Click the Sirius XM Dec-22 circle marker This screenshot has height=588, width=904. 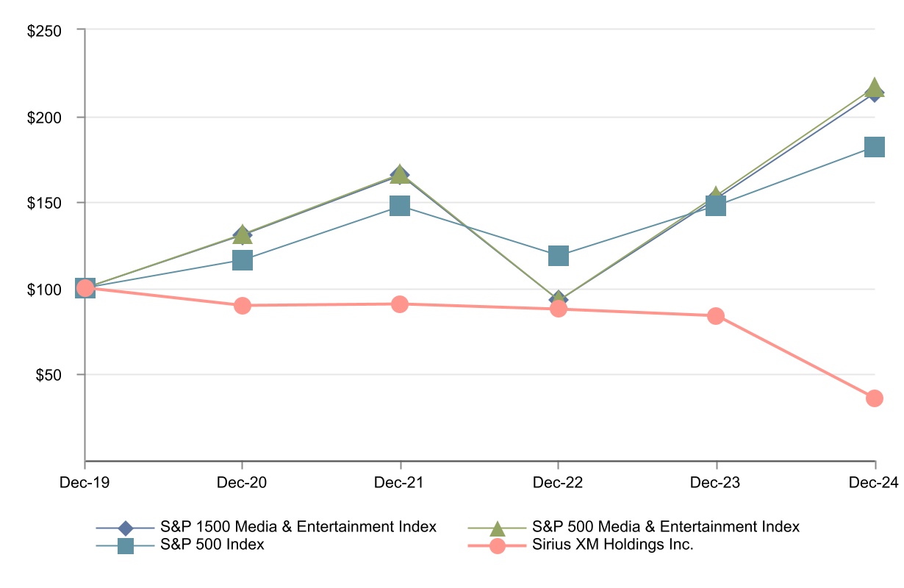pos(559,309)
